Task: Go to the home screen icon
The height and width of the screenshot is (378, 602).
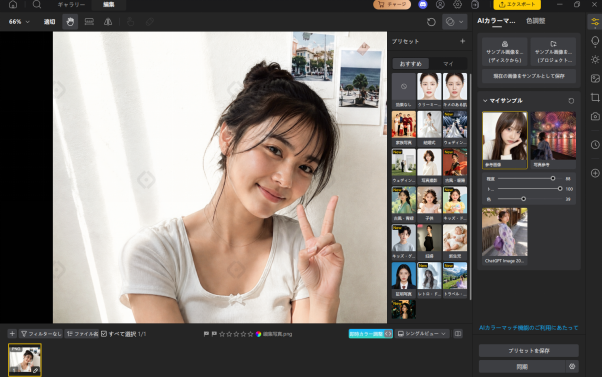Action: click(x=13, y=4)
